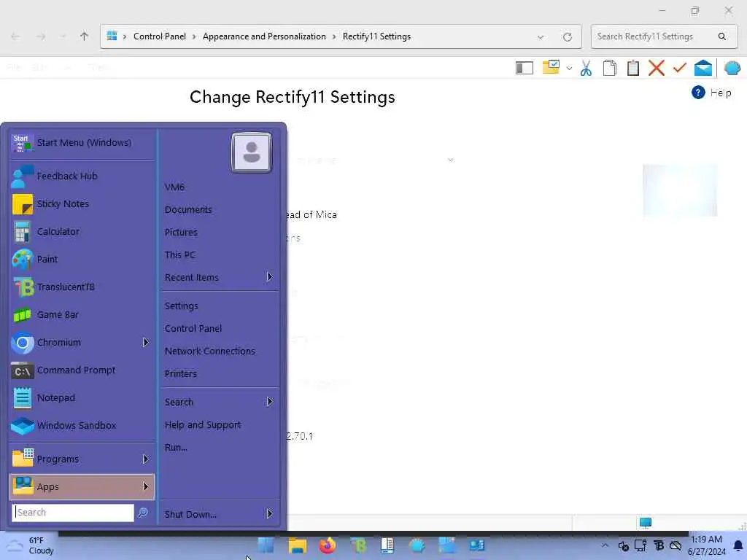Click the Windows Start button on taskbar
Viewport: 747px width, 560px height.
(266, 545)
